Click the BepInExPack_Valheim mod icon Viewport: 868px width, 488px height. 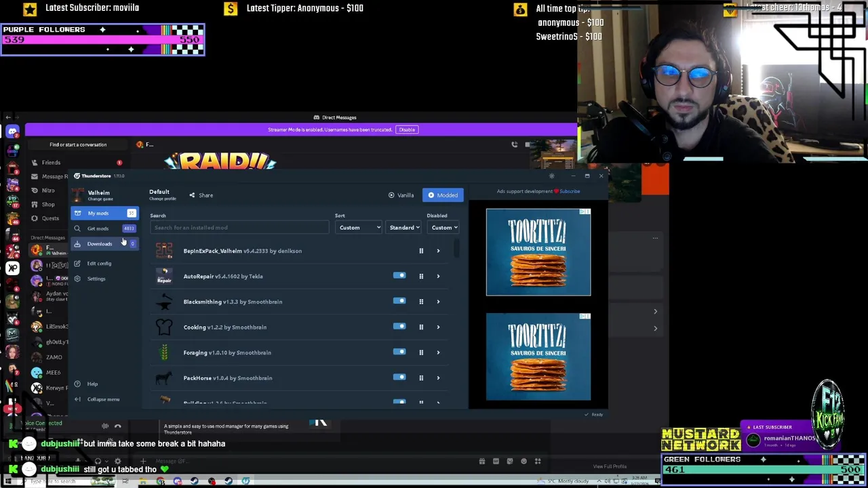(x=164, y=251)
